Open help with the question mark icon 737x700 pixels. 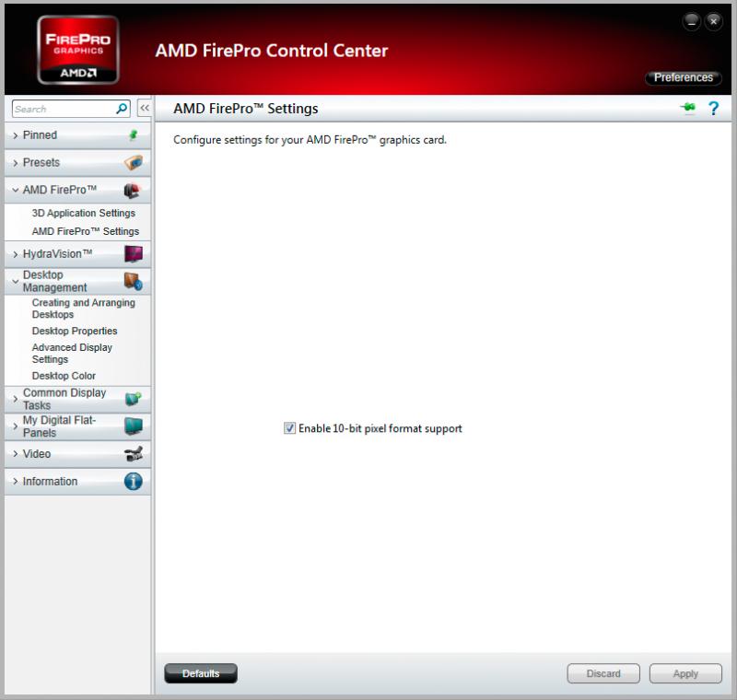pos(713,109)
